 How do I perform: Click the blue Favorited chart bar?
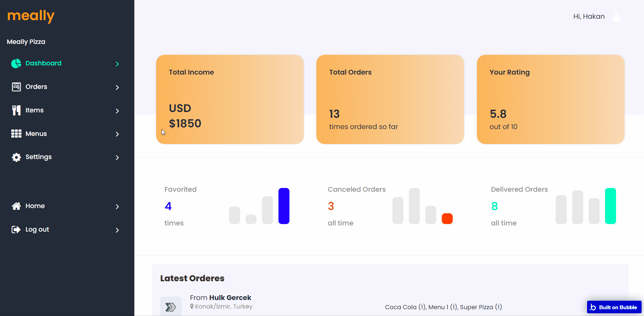(284, 206)
